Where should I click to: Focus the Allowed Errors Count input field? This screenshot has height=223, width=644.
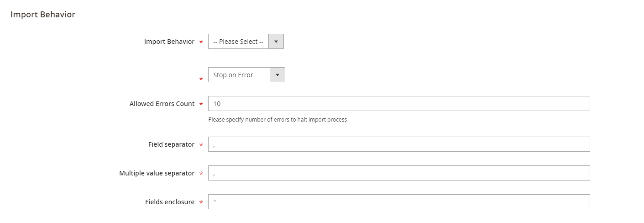tap(398, 104)
